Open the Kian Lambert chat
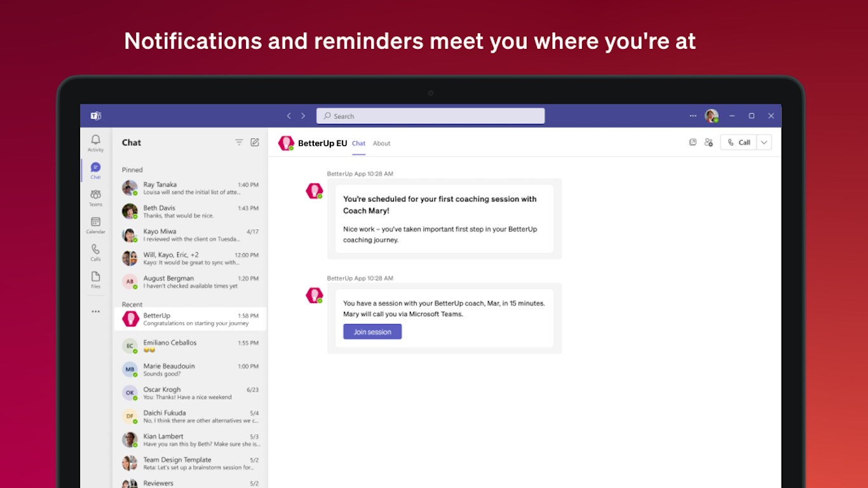 pyautogui.click(x=190, y=440)
